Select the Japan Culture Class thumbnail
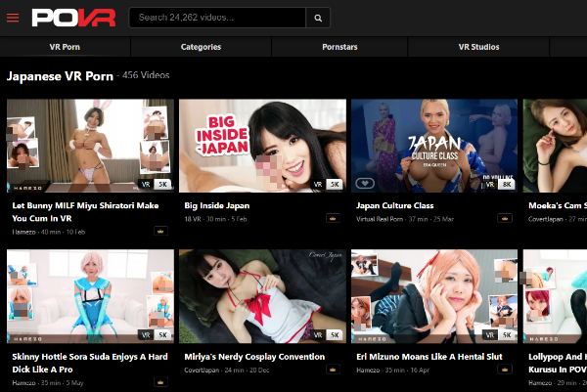Image resolution: width=587 pixels, height=392 pixels. [x=431, y=145]
